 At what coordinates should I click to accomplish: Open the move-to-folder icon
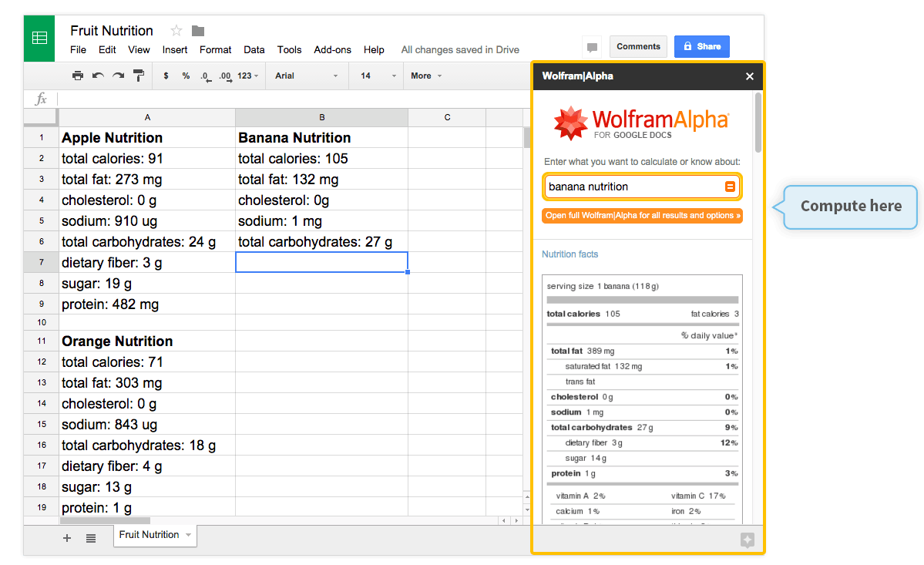tap(198, 31)
